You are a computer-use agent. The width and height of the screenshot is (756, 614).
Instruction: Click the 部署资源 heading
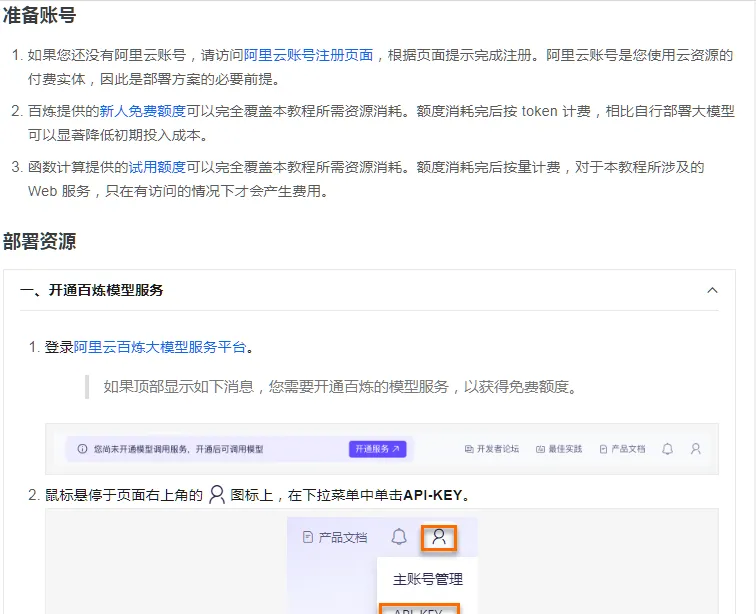point(40,241)
